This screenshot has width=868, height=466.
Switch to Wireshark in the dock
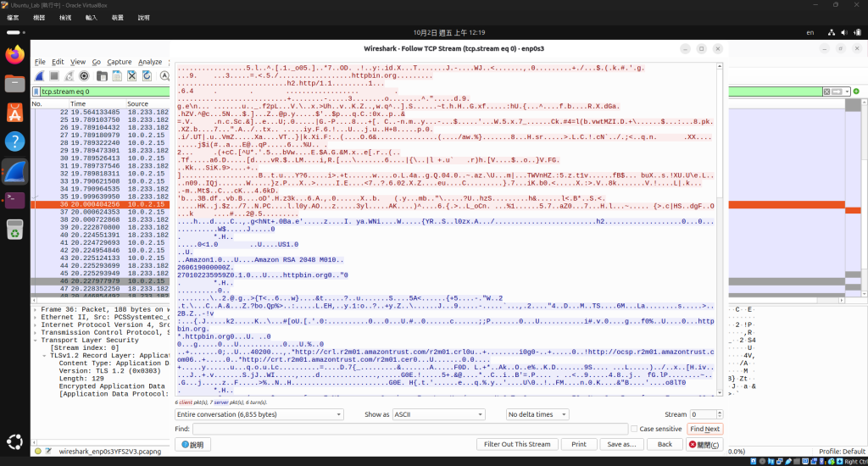[15, 171]
